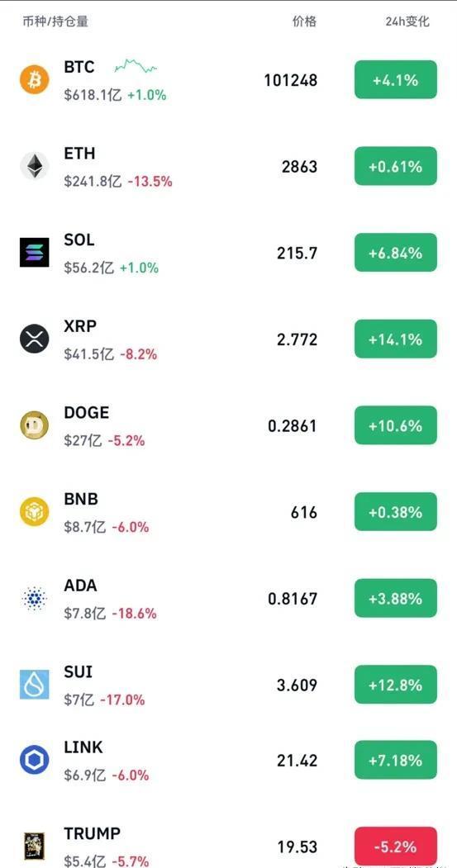
Task: Tap the Ethereum diamond icon
Action: pyautogui.click(x=35, y=166)
